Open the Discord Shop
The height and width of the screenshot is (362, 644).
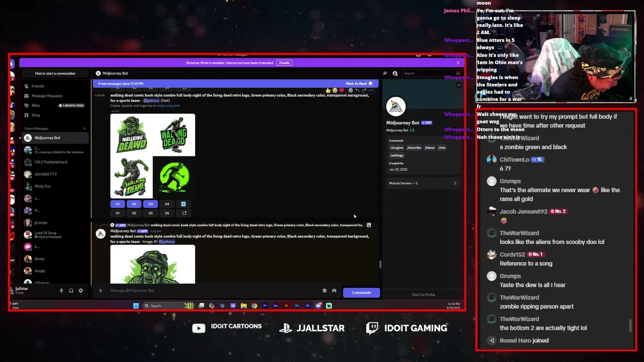click(x=55, y=115)
